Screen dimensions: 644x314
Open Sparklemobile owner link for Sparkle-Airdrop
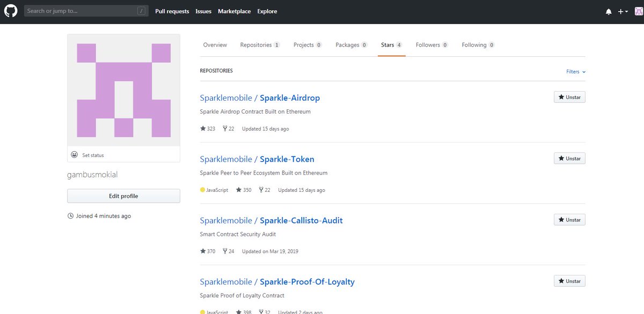click(226, 98)
